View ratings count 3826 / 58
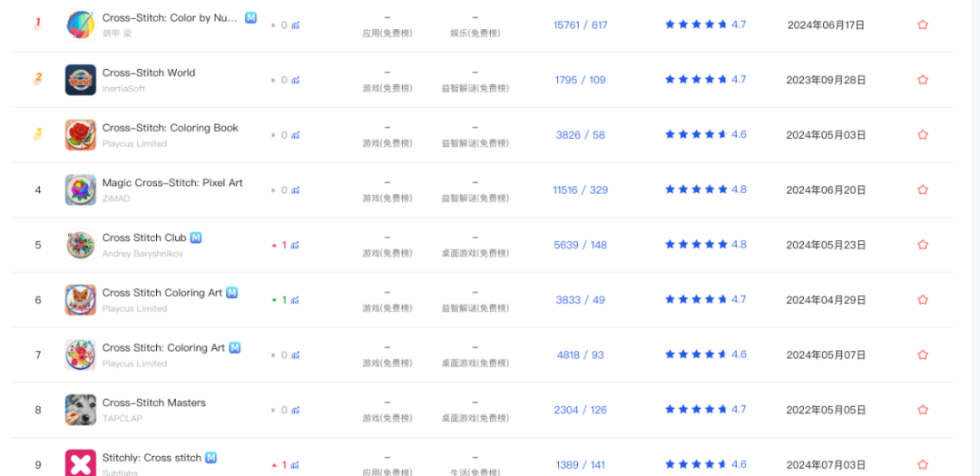Screen dimensions: 980x476 [580, 135]
